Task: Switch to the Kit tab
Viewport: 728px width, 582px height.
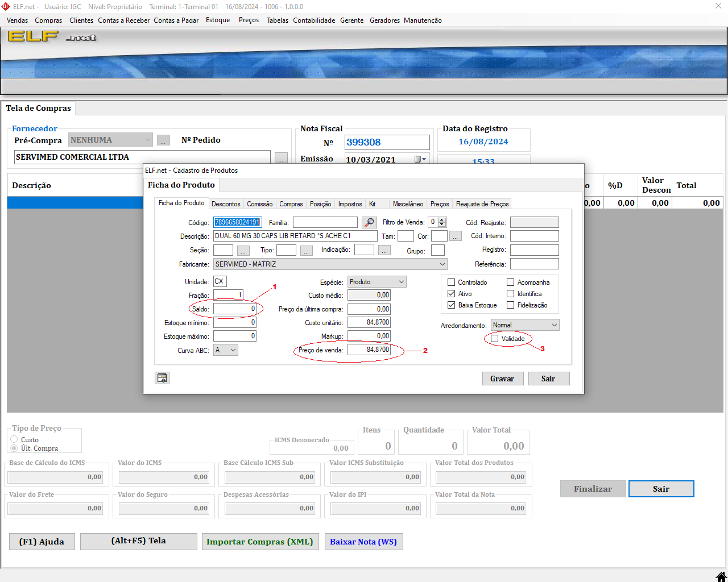Action: coord(373,204)
